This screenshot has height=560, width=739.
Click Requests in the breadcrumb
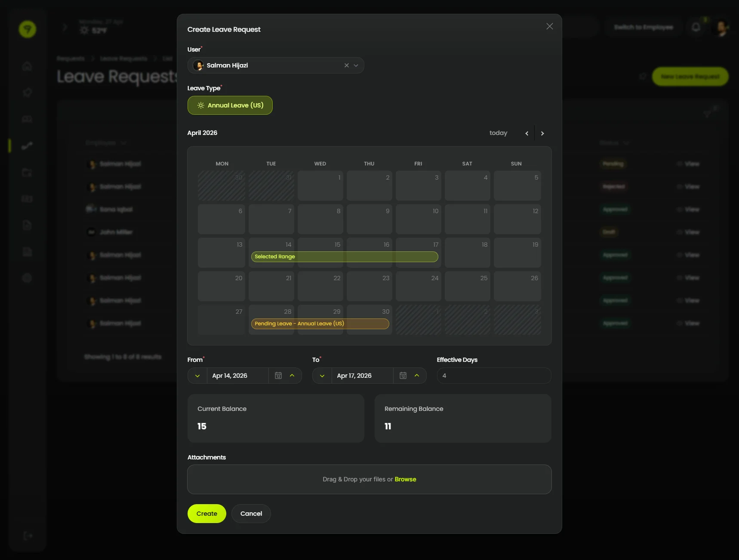pos(70,58)
